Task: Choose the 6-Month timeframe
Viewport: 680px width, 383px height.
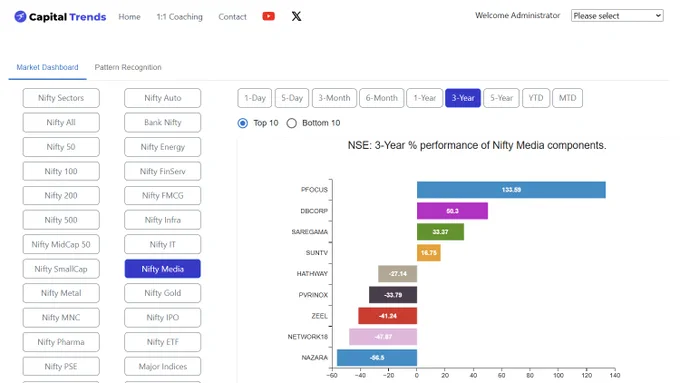Action: click(x=382, y=98)
